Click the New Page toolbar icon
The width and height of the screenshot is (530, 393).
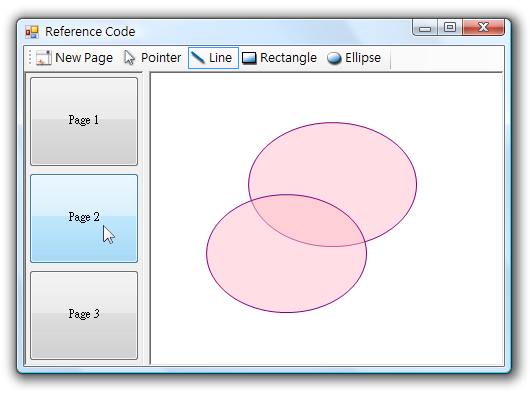[x=44, y=58]
